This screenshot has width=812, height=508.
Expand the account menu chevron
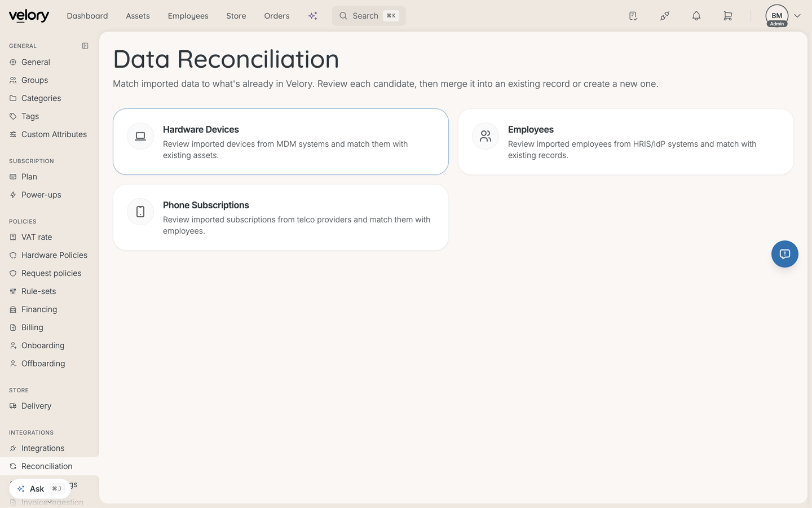pos(797,16)
